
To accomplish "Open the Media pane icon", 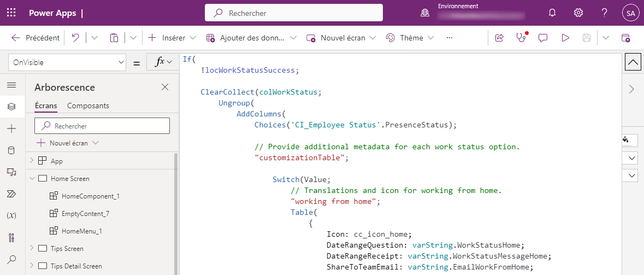I will 11,172.
